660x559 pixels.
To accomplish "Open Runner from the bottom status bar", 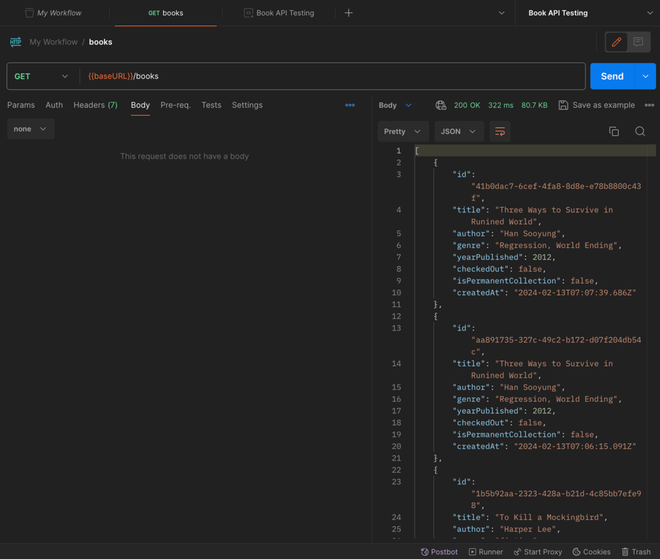I will (486, 551).
